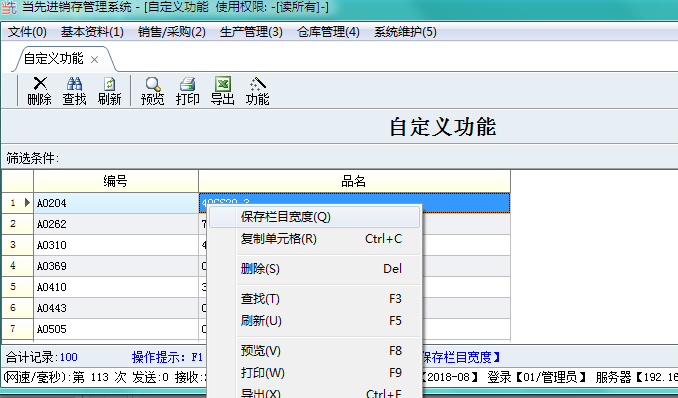Click the 操作提示: F1 status text
Image resolution: width=678 pixels, height=398 pixels.
(x=167, y=357)
